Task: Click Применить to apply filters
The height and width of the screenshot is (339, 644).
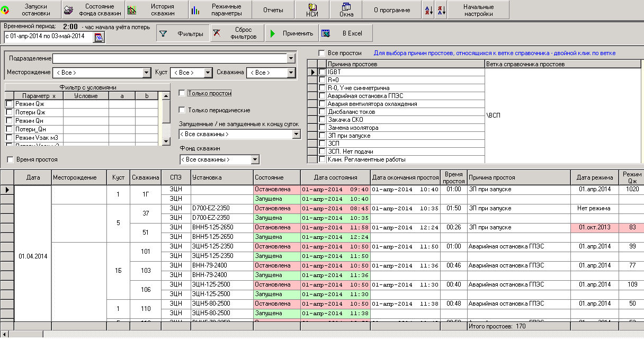Action: [x=291, y=33]
